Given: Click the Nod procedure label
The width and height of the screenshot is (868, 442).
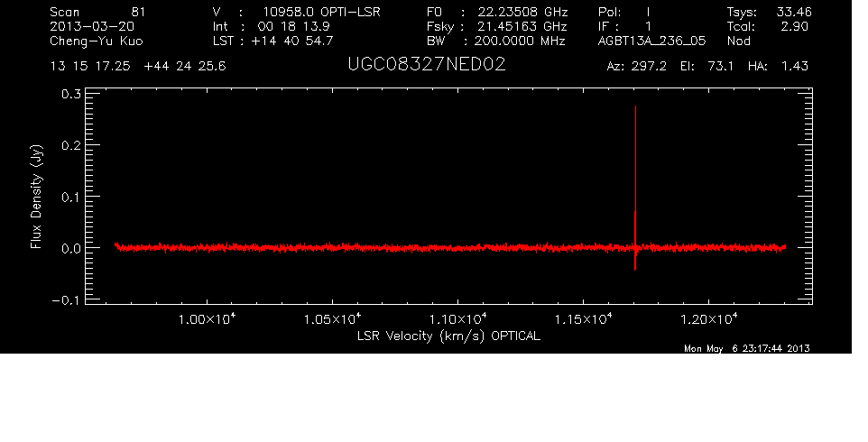Looking at the screenshot, I should pyautogui.click(x=739, y=41).
